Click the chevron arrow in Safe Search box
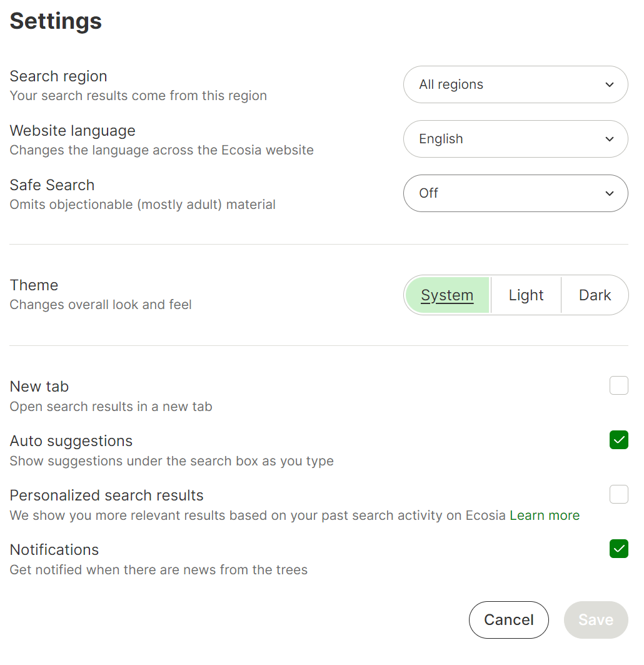This screenshot has width=644, height=665. click(x=610, y=194)
